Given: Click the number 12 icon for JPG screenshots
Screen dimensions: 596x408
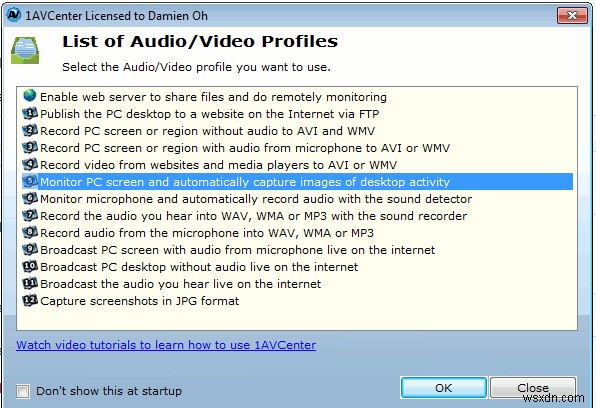Looking at the screenshot, I should point(30,300).
